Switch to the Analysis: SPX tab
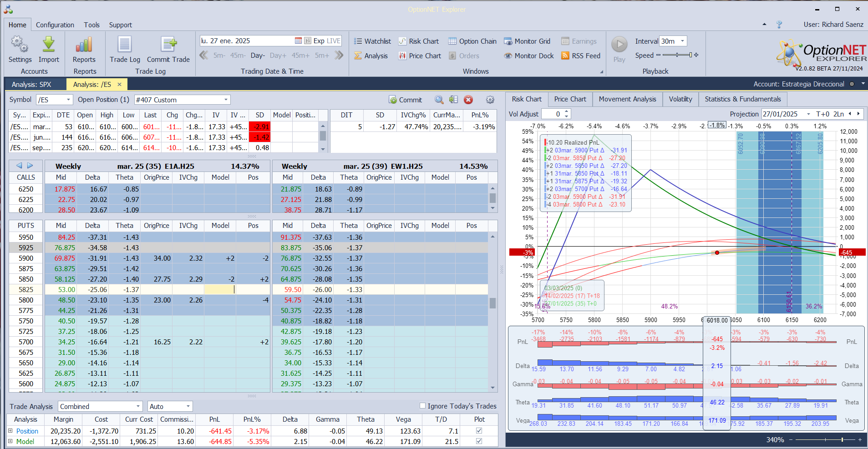Viewport: 868px width, 449px height. tap(31, 85)
